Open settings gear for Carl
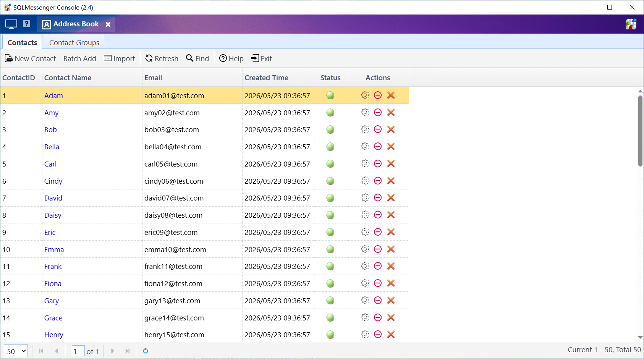Image resolution: width=644 pixels, height=359 pixels. tap(365, 163)
